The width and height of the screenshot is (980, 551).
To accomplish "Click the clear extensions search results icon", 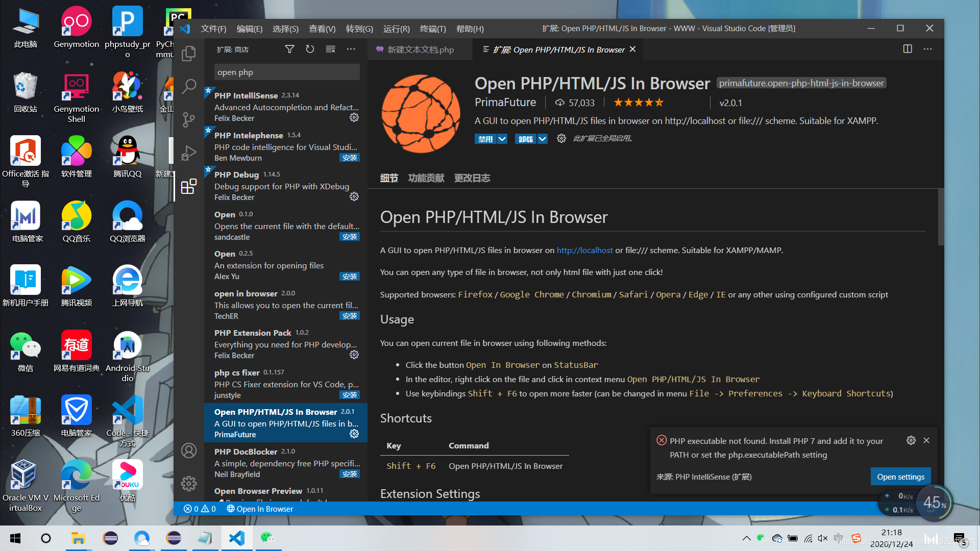I will pyautogui.click(x=330, y=49).
